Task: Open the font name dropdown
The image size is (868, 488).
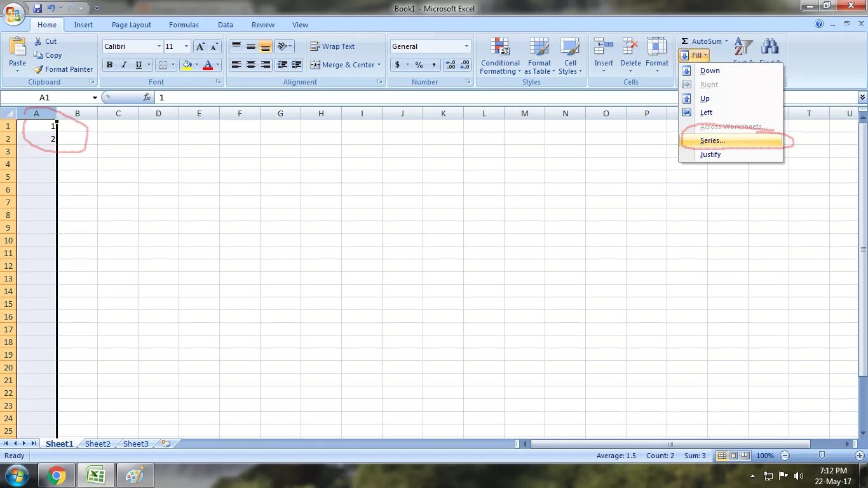Action: click(x=159, y=46)
